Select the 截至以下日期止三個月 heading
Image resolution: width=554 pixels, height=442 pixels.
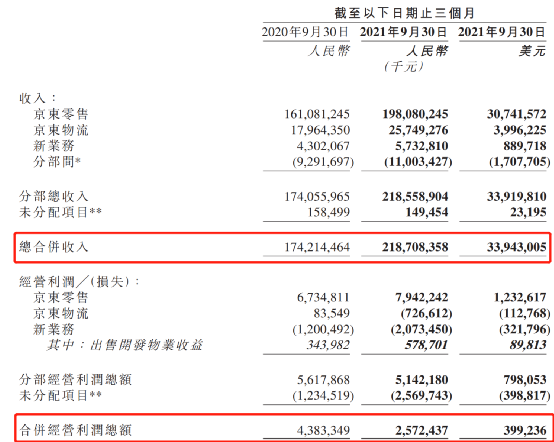point(405,13)
